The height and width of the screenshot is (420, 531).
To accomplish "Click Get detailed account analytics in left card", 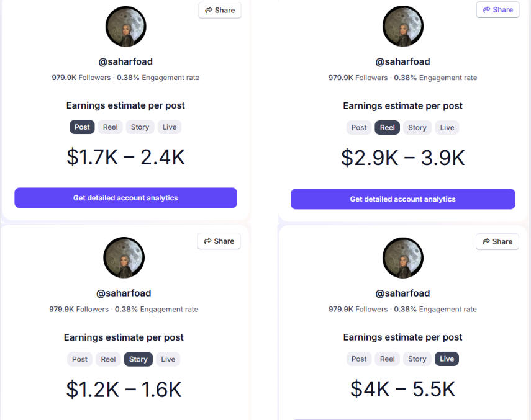I will 125,198.
